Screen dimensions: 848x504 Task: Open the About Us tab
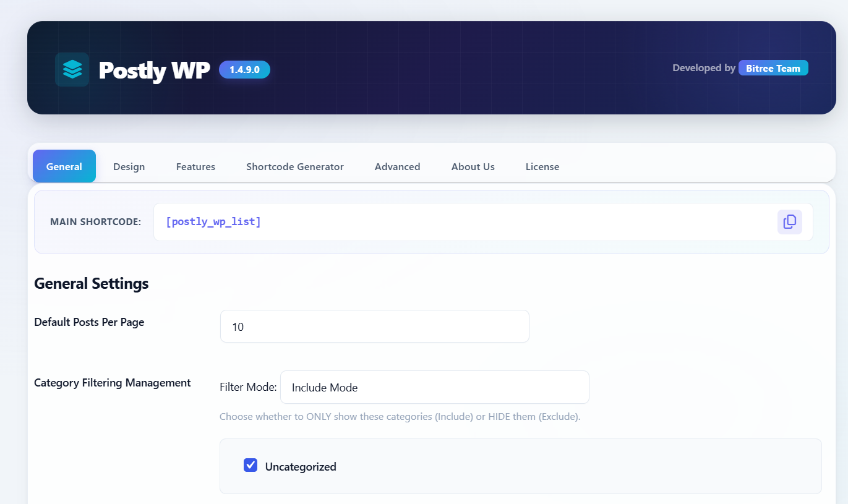click(473, 166)
